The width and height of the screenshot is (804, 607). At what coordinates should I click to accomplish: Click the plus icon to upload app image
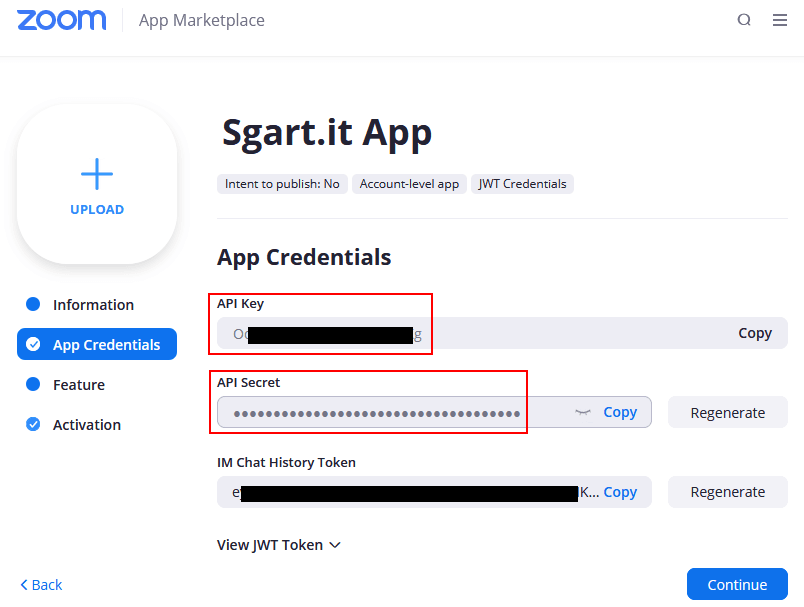click(x=97, y=174)
